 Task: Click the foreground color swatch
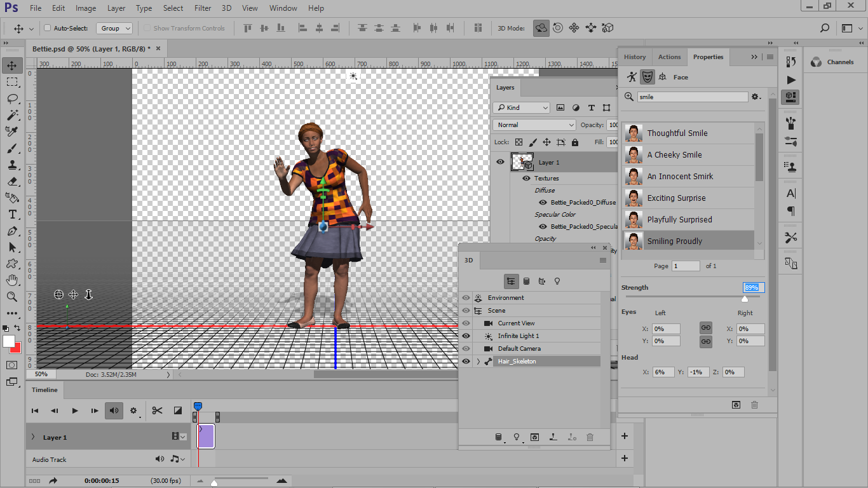point(9,342)
